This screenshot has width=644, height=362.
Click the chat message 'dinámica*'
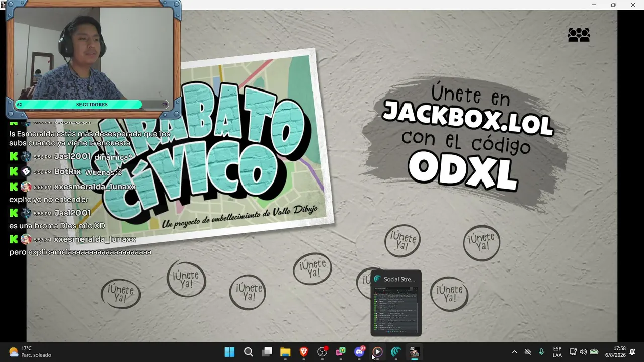(113, 157)
